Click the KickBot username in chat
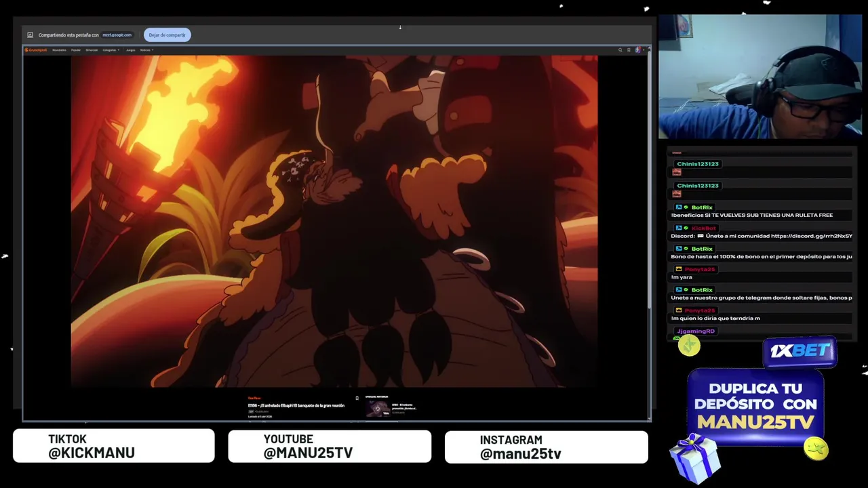Image resolution: width=868 pixels, height=488 pixels. coord(703,228)
